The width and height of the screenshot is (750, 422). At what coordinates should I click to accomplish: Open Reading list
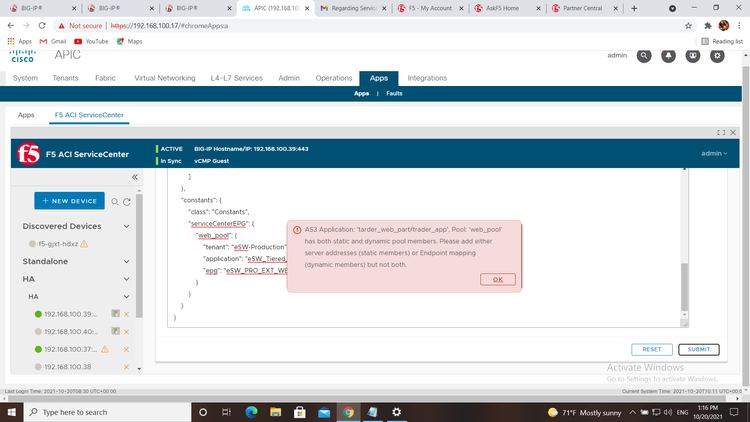[x=722, y=42]
